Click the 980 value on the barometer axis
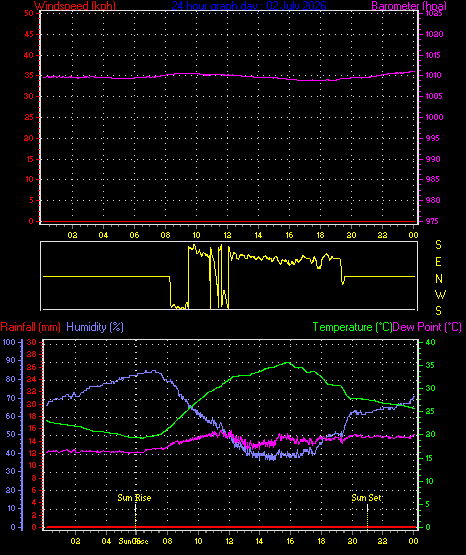 [x=433, y=200]
